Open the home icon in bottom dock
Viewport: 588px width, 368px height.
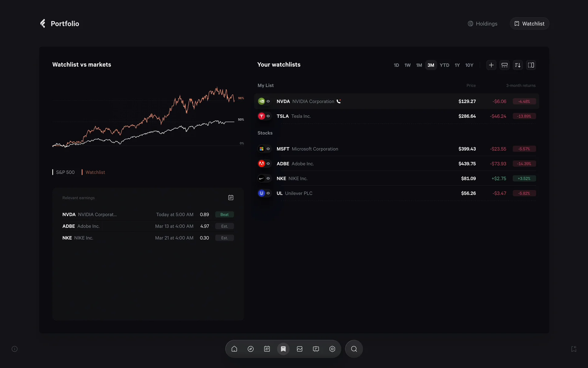[x=234, y=349]
